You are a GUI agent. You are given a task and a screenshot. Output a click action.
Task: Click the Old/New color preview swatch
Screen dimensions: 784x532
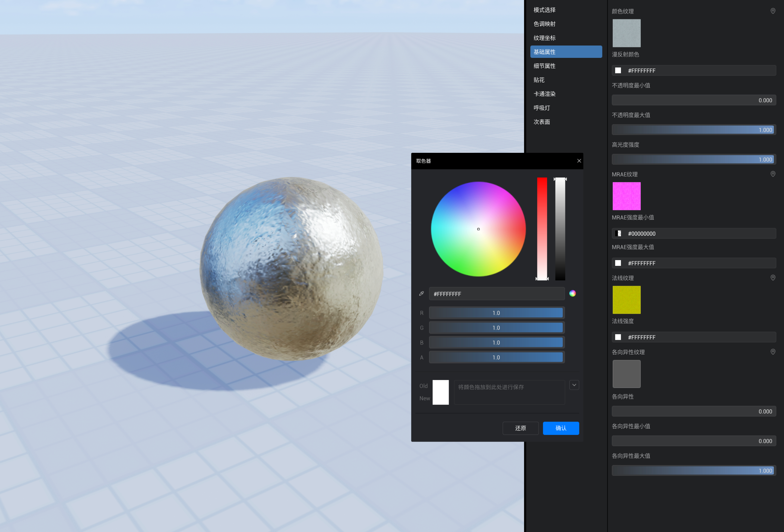pos(441,392)
